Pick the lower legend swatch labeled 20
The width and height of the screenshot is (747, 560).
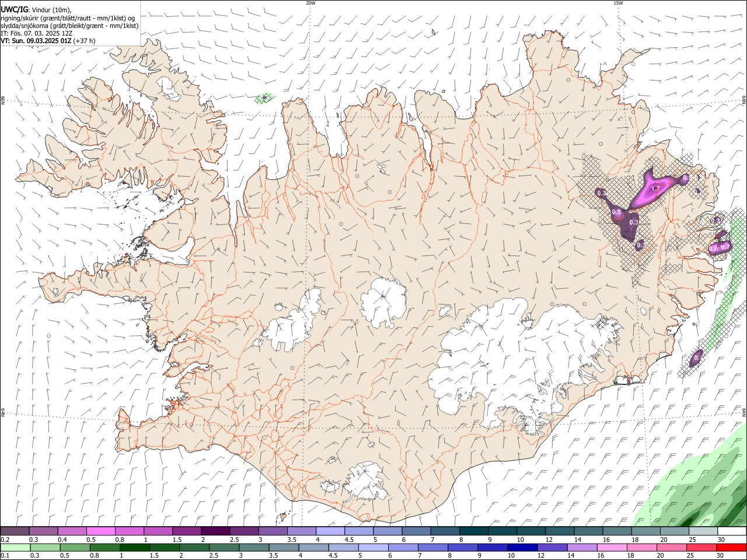coord(671,547)
